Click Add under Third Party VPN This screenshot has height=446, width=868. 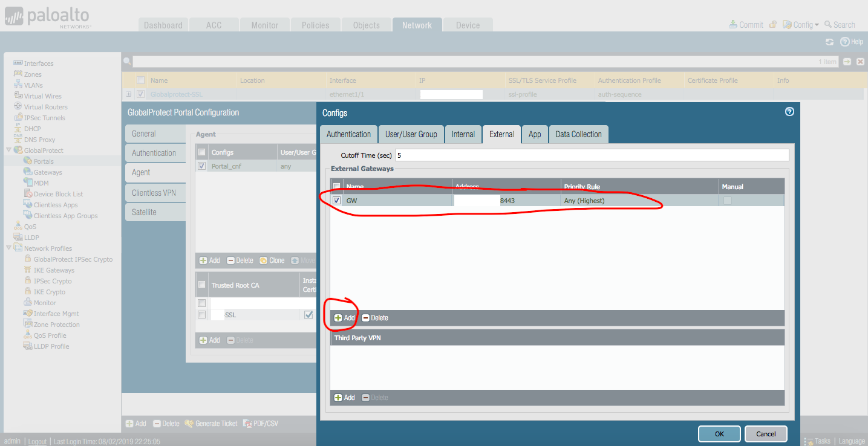point(344,398)
